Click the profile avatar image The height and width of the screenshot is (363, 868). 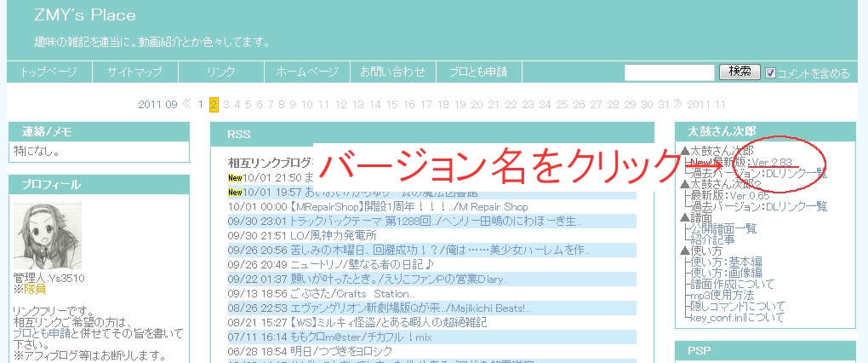(x=48, y=235)
